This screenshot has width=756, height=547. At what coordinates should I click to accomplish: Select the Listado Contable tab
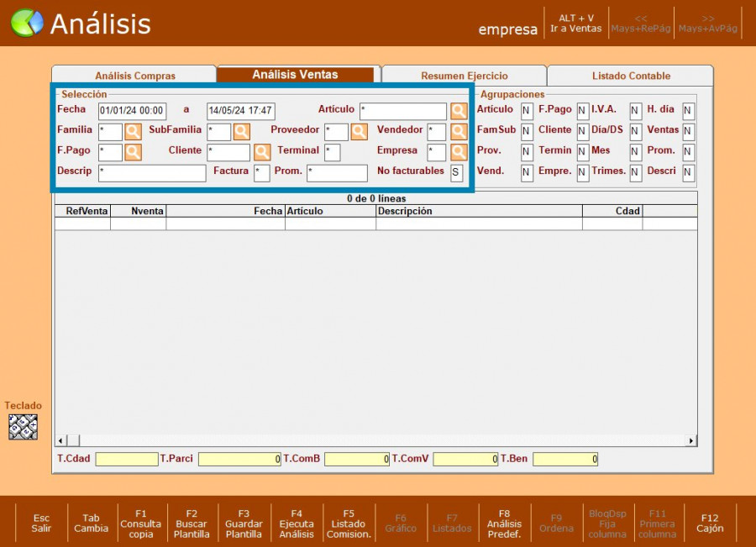[x=631, y=76]
